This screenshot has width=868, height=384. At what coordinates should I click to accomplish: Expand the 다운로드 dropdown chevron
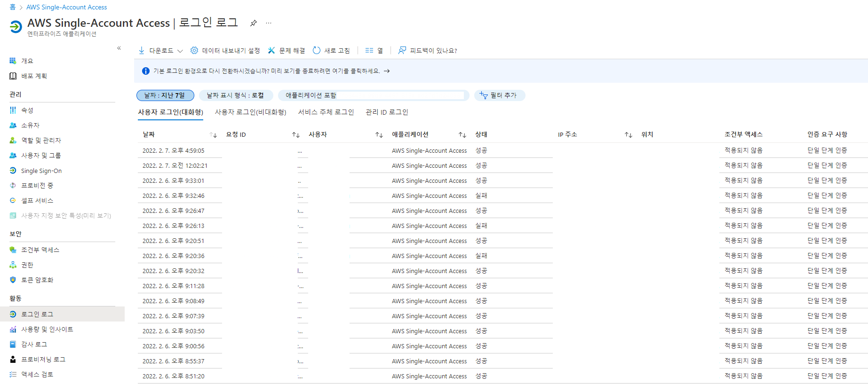(x=180, y=51)
